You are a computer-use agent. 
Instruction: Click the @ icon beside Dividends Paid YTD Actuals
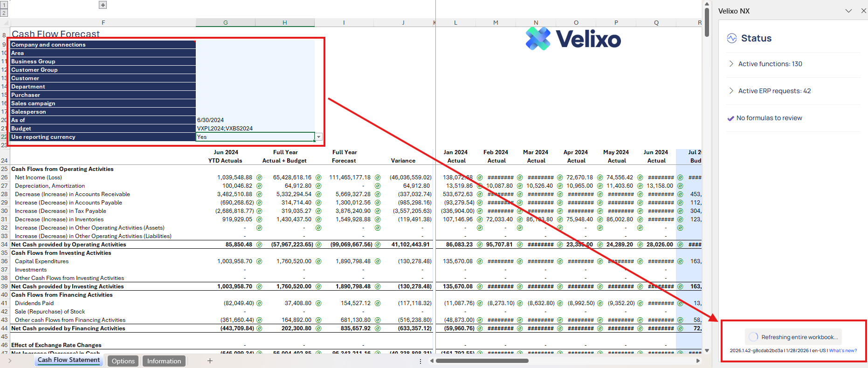coord(259,303)
